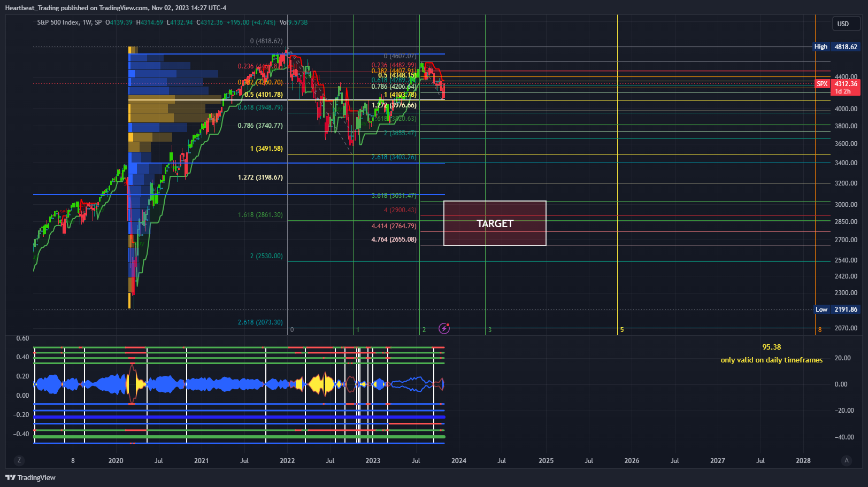Select Fibonacci label 2.618 (2073.30)

click(x=260, y=322)
